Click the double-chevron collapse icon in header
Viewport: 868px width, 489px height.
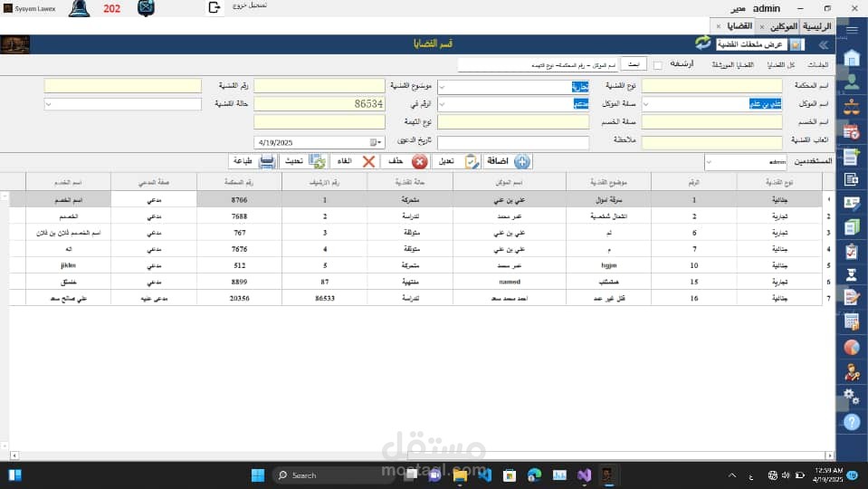click(824, 45)
